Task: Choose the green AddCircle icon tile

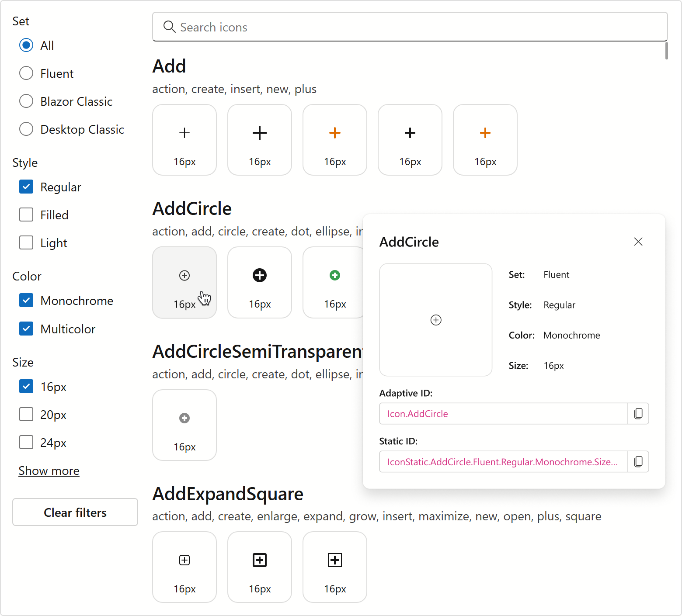Action: click(333, 282)
